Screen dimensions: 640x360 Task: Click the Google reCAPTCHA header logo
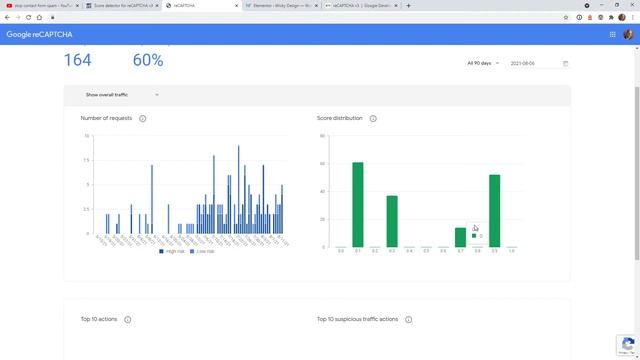tap(39, 35)
